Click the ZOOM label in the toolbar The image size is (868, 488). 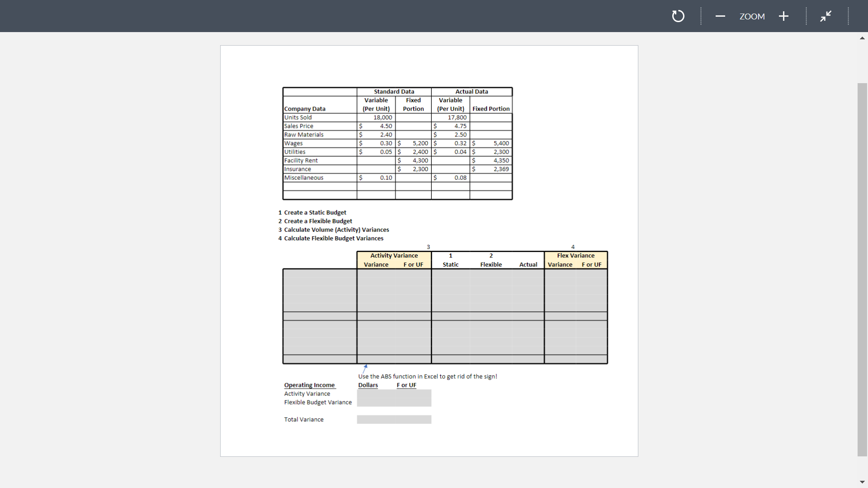point(752,16)
